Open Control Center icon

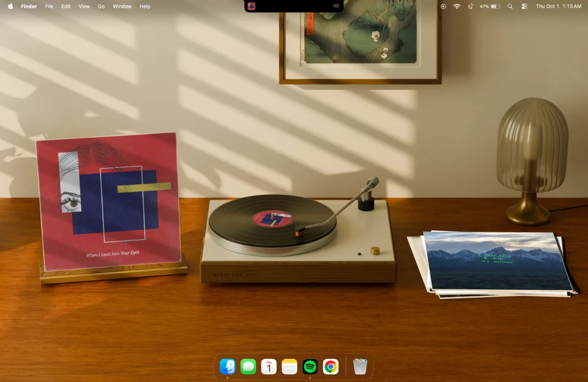[524, 6]
